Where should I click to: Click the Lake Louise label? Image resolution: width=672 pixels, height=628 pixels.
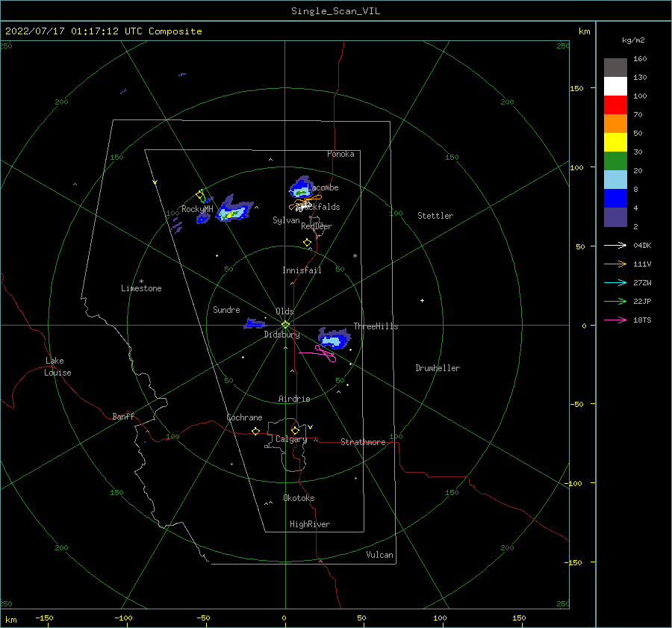click(x=57, y=367)
